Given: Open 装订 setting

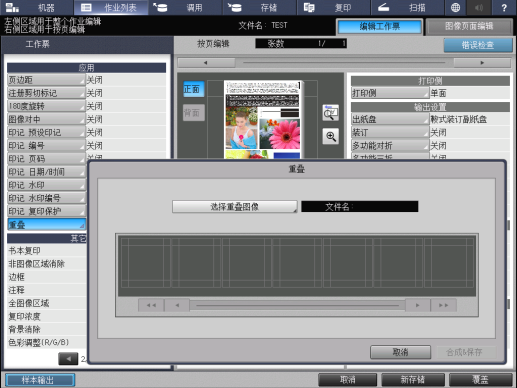Looking at the screenshot, I should [390, 132].
